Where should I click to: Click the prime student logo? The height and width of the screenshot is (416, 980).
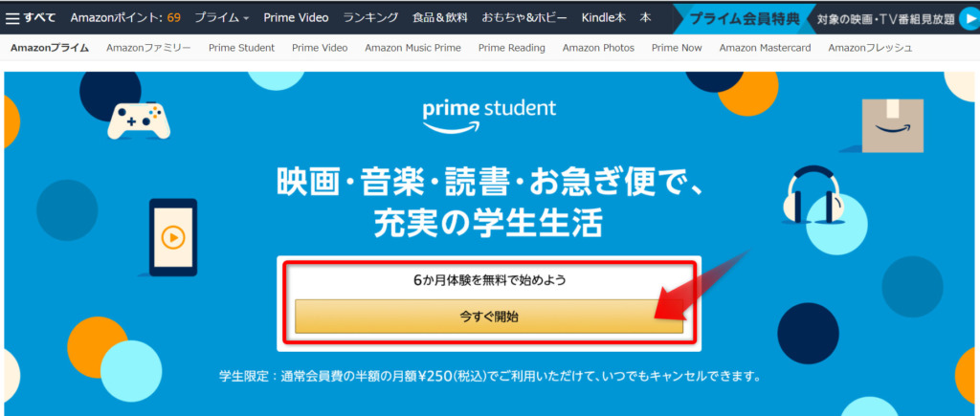click(x=489, y=116)
